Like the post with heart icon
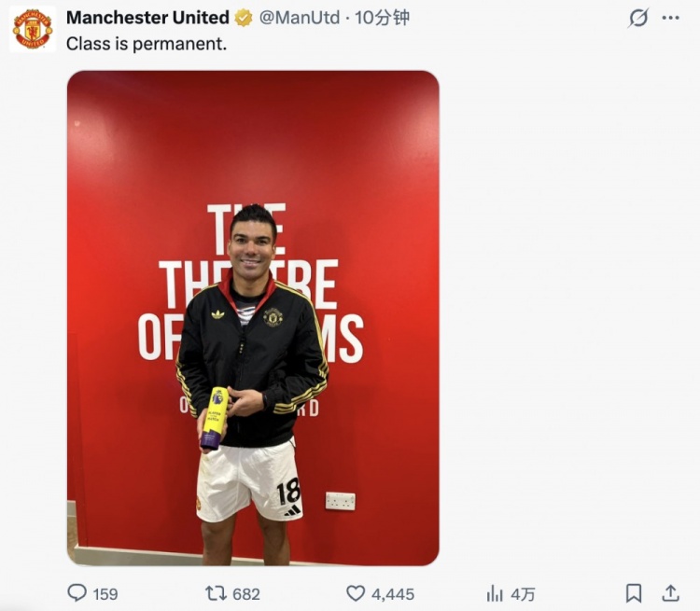This screenshot has width=700, height=611. tap(356, 593)
